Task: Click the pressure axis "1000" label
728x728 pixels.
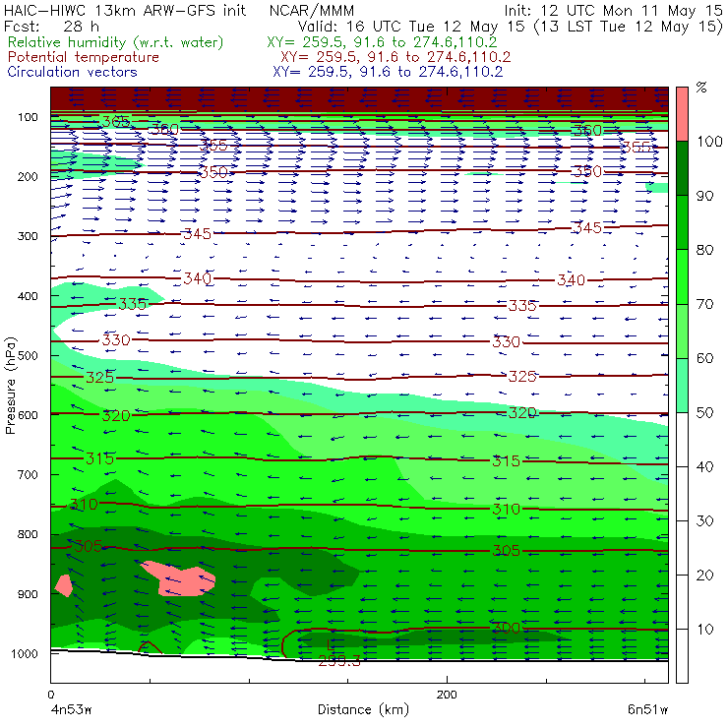Action: pos(25,653)
